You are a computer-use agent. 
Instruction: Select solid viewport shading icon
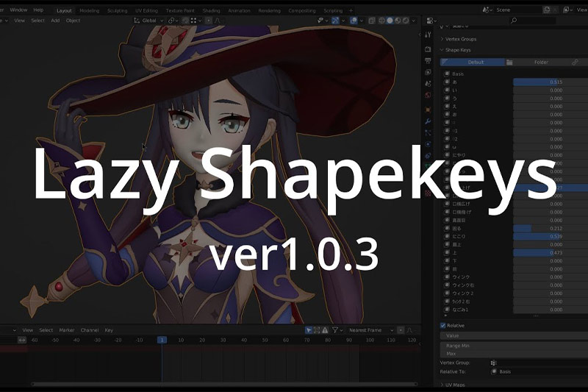pyautogui.click(x=390, y=21)
